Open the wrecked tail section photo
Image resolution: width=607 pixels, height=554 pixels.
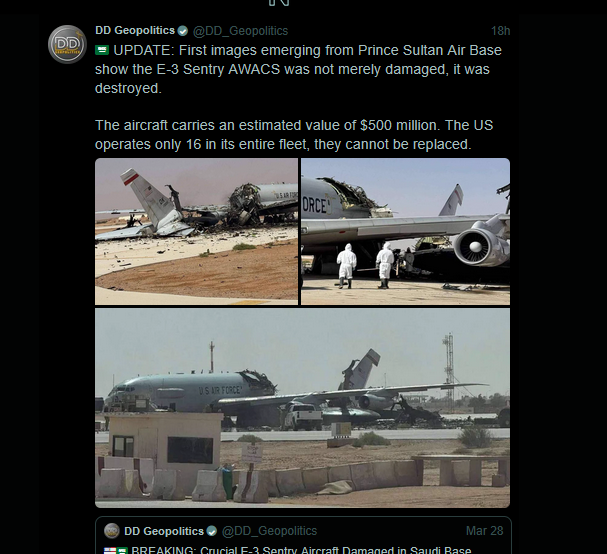[x=196, y=231]
